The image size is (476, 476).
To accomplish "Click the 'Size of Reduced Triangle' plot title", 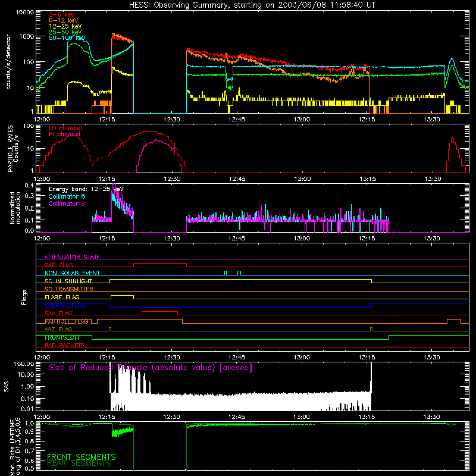I will click(151, 368).
